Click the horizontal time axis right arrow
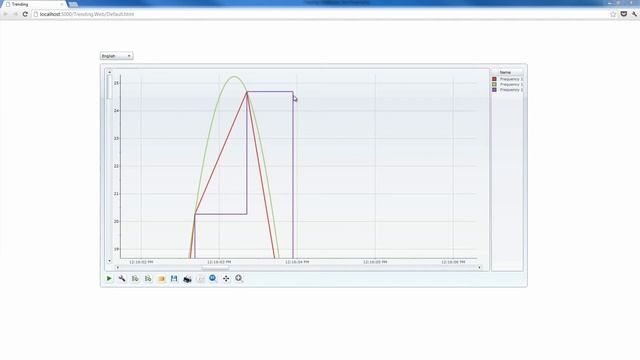This screenshot has width=640, height=360. click(480, 268)
